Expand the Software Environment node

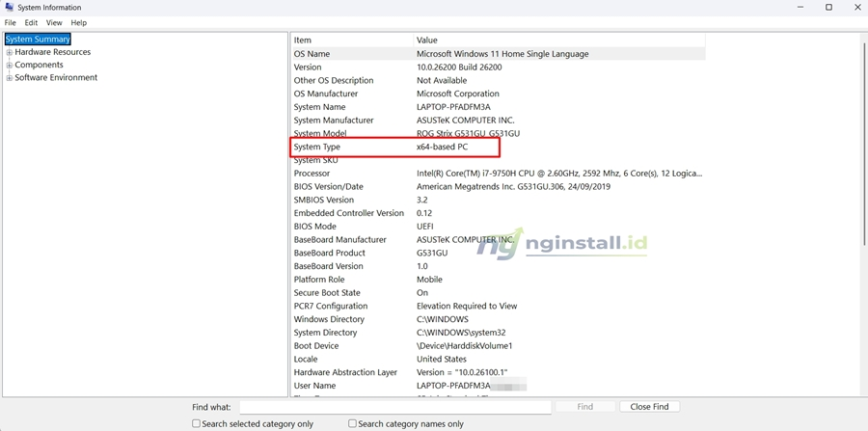click(10, 78)
